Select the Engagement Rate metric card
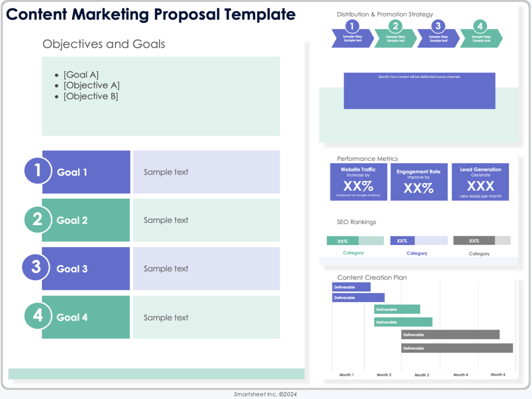 click(419, 182)
